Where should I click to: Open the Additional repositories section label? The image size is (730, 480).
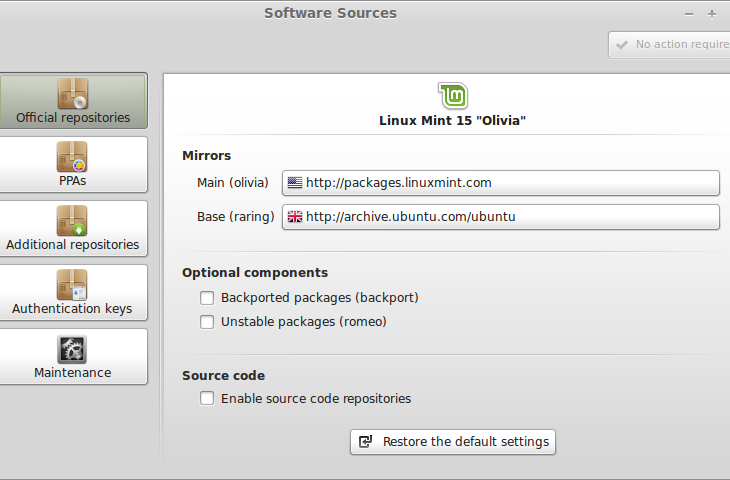coord(72,244)
